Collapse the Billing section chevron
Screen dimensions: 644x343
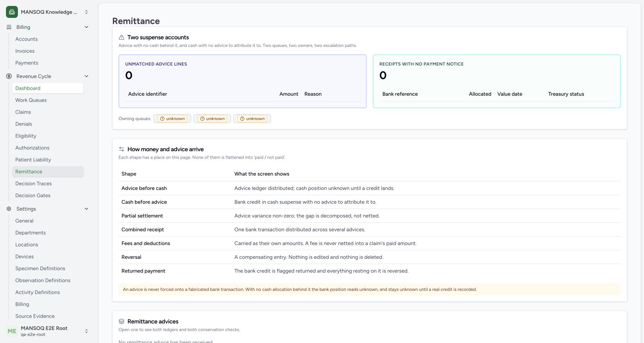86,27
